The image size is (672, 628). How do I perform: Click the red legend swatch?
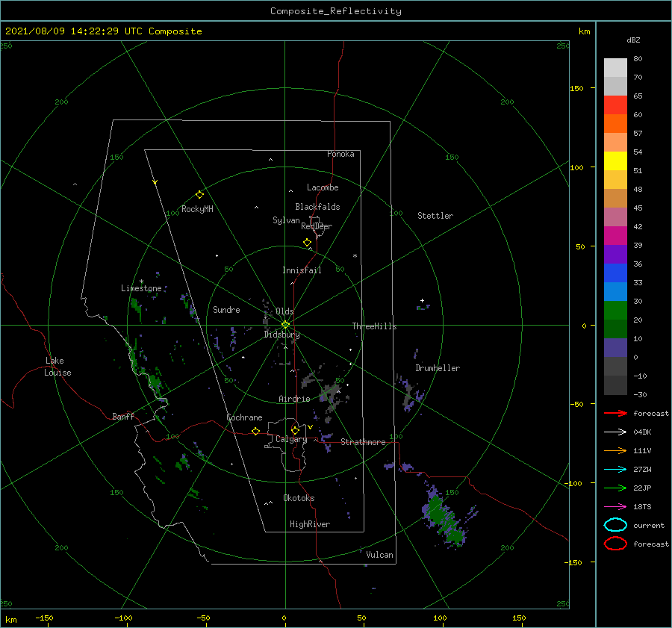pyautogui.click(x=615, y=105)
